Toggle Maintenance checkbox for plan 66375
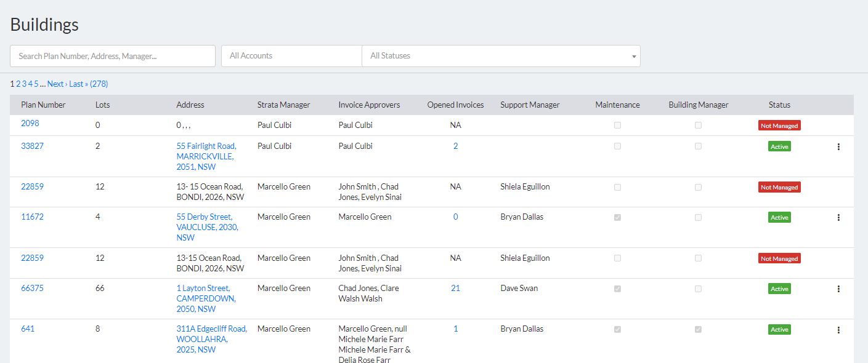Image resolution: width=868 pixels, height=363 pixels. click(x=617, y=289)
